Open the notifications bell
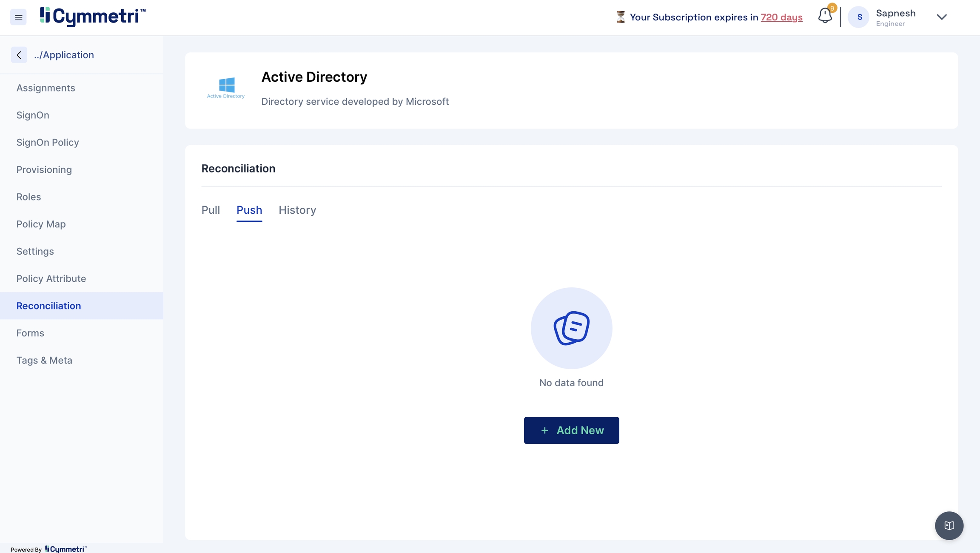The width and height of the screenshot is (980, 553). [825, 16]
